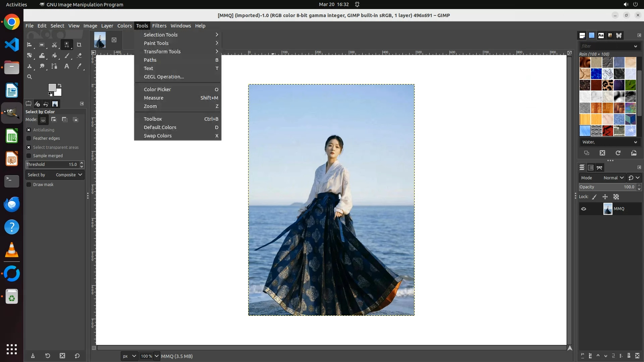Open the layer Mode Normal dropdown
This screenshot has width=644, height=362.
pyautogui.click(x=613, y=178)
